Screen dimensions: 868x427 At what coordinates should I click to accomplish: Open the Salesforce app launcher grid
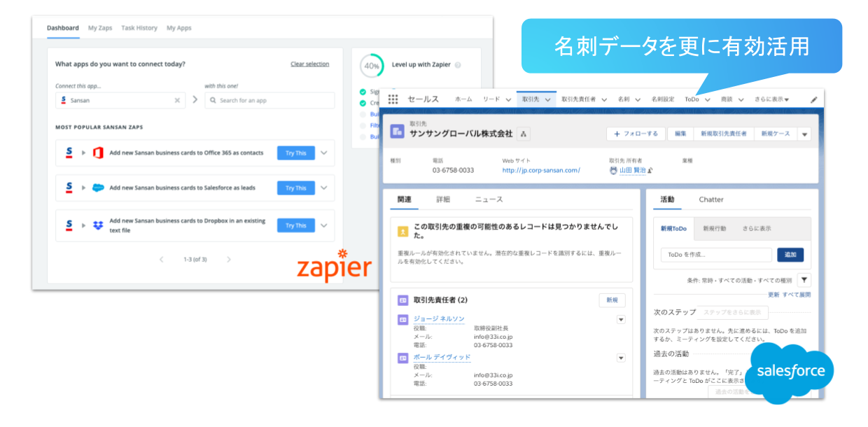393,99
